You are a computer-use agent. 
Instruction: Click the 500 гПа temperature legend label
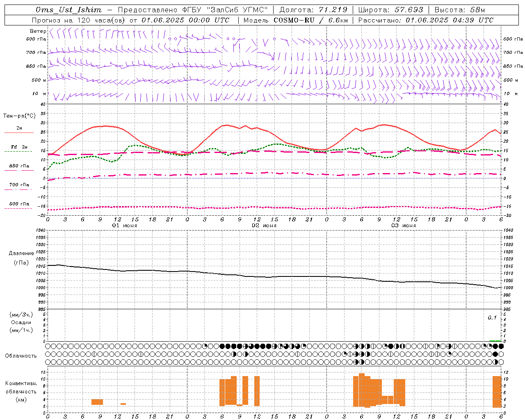[19, 204]
